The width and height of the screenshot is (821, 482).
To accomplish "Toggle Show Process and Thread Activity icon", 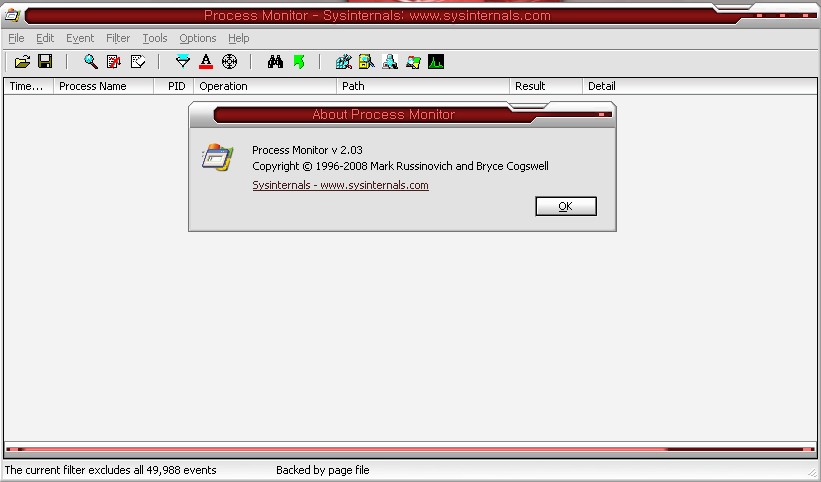I will pyautogui.click(x=413, y=62).
